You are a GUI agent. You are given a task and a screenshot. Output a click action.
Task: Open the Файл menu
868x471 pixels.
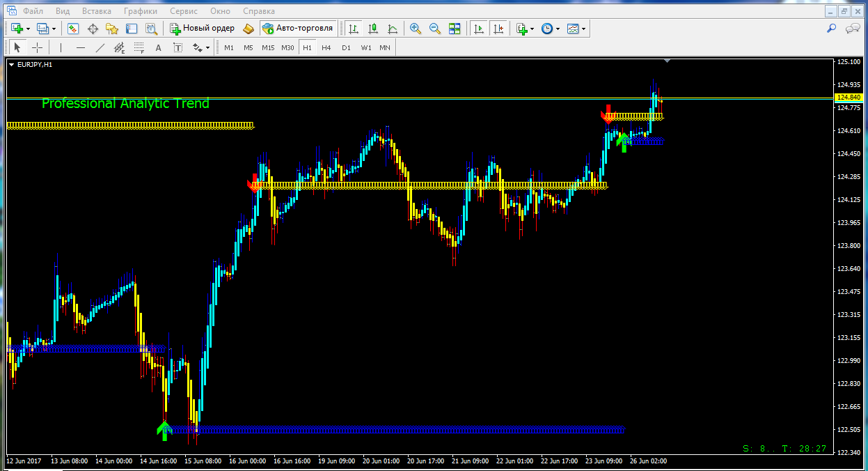(32, 11)
